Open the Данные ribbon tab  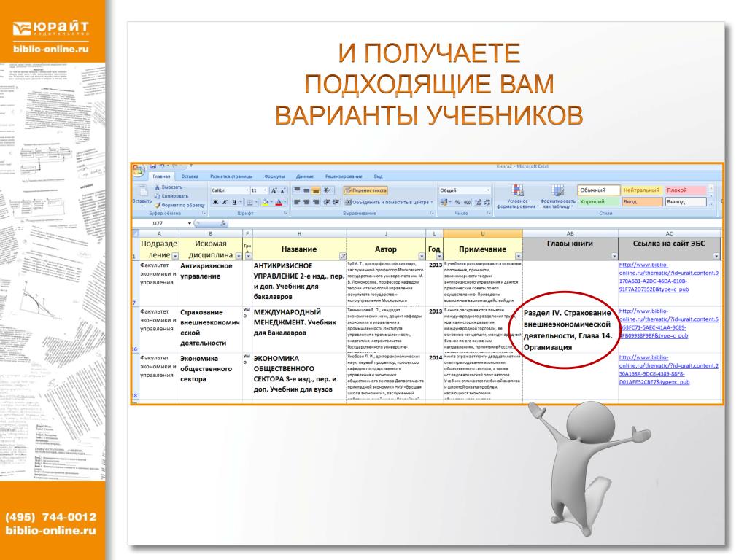(x=305, y=176)
